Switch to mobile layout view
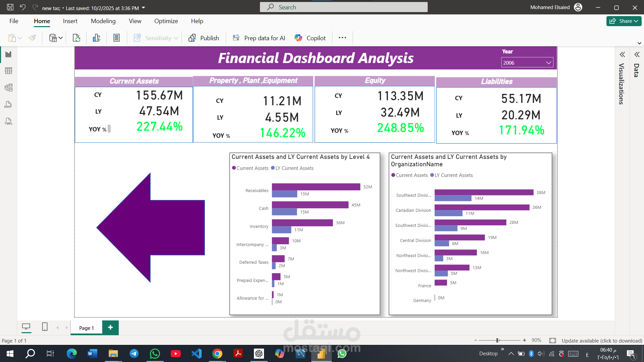Image resolution: width=644 pixels, height=362 pixels. click(x=45, y=327)
